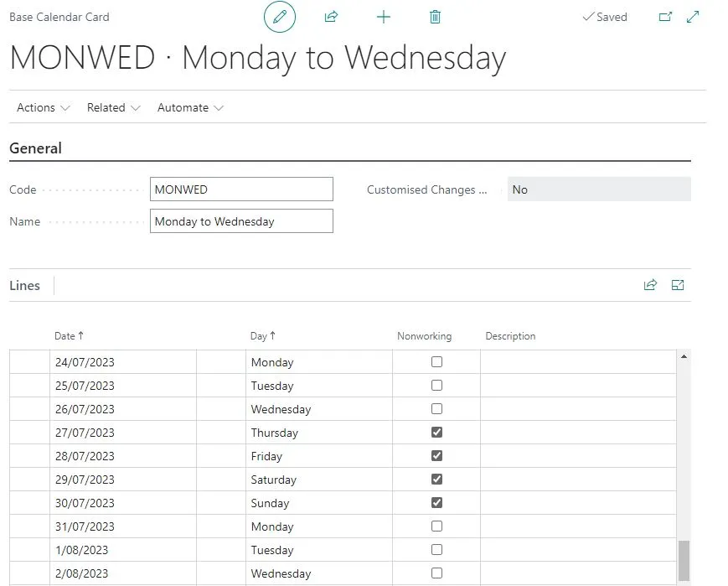Expand the Automate menu
The height and width of the screenshot is (586, 728).
pyautogui.click(x=190, y=108)
